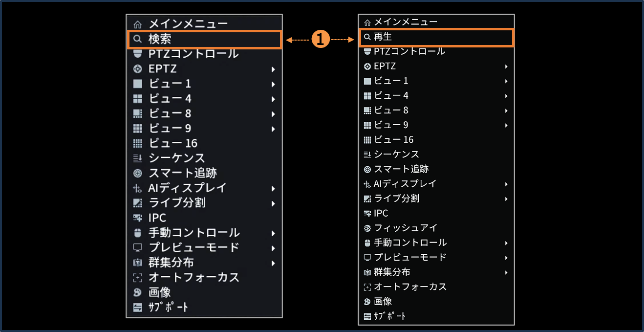Click オートフォーカス bracket icon in right menu

click(x=367, y=287)
